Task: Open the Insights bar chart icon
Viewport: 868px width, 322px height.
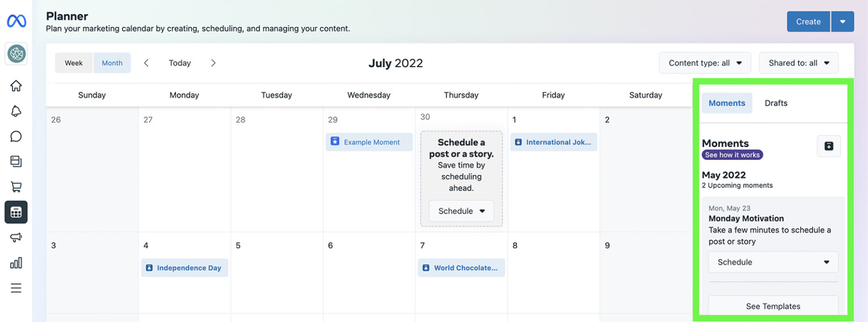Action: tap(16, 263)
